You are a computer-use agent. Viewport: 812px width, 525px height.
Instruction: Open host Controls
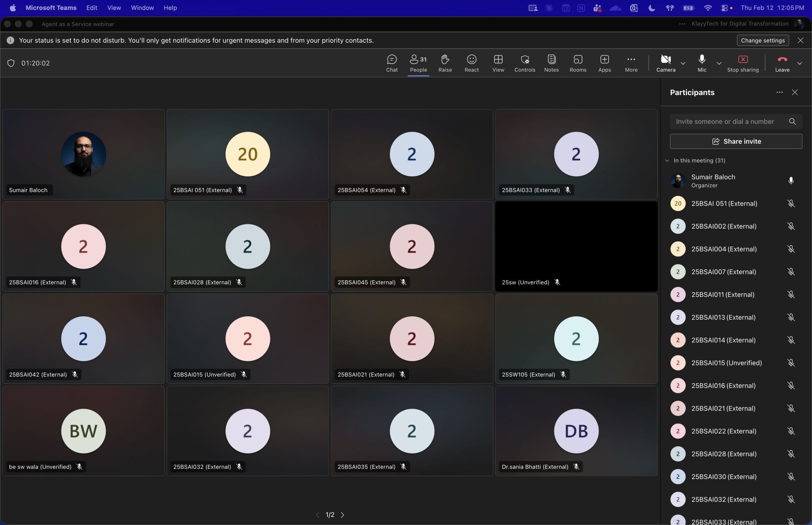pyautogui.click(x=525, y=63)
